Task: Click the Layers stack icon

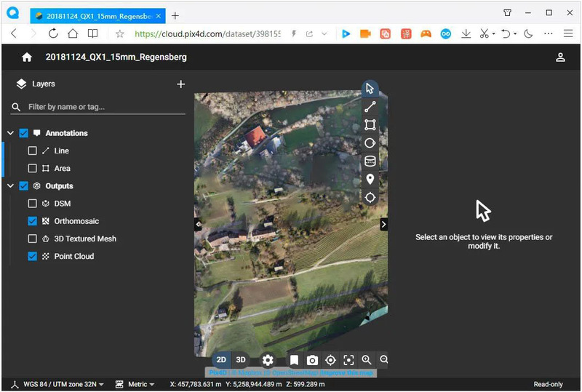Action: tap(22, 84)
